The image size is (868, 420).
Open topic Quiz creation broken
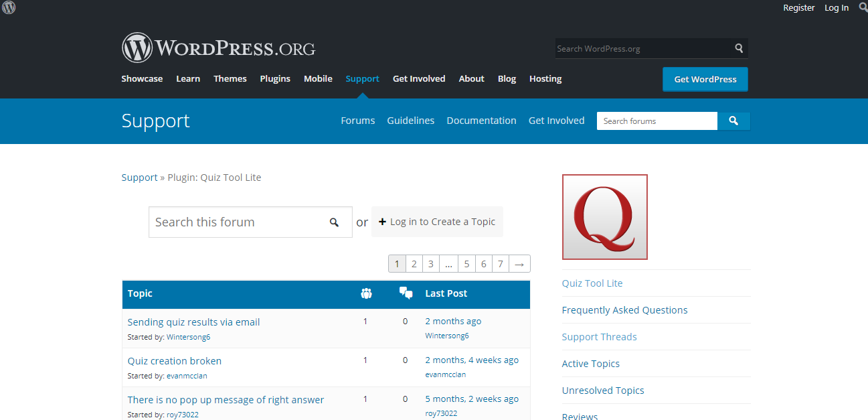point(175,361)
